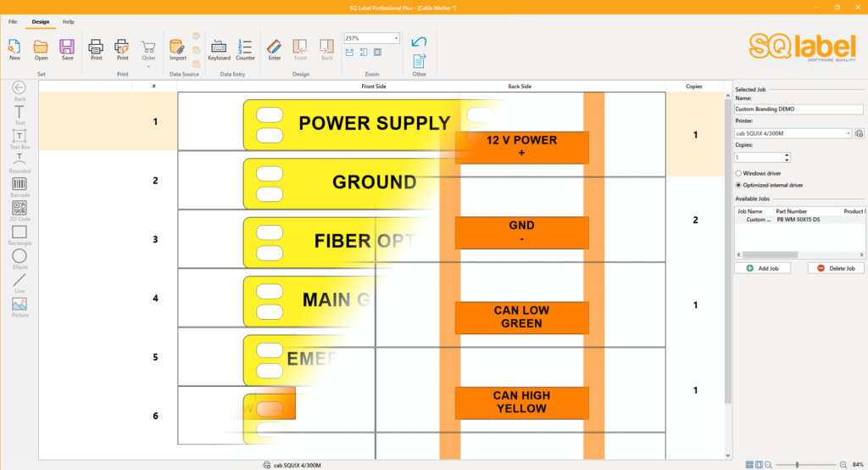
Task: Open the Import data source tool
Action: click(177, 49)
